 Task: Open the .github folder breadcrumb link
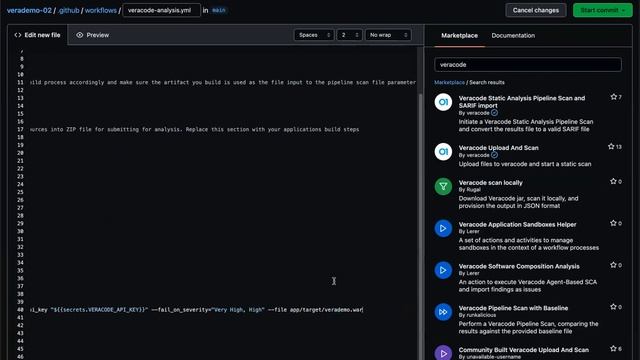pos(68,11)
